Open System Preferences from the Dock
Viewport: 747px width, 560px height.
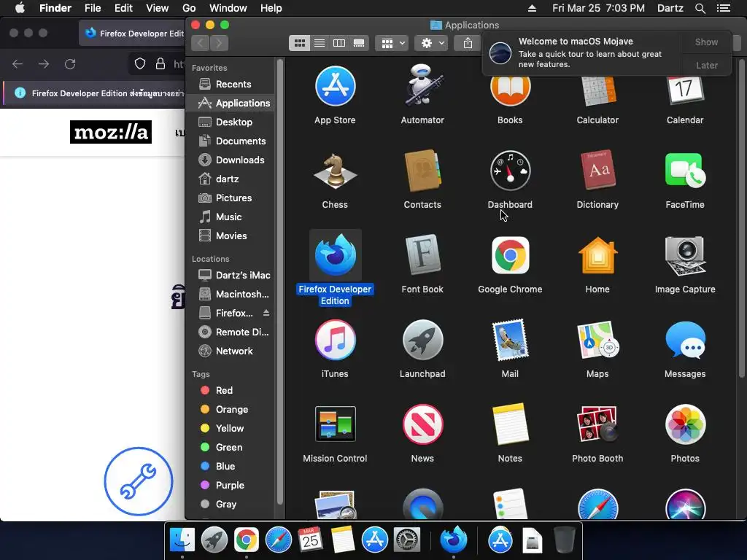click(406, 540)
